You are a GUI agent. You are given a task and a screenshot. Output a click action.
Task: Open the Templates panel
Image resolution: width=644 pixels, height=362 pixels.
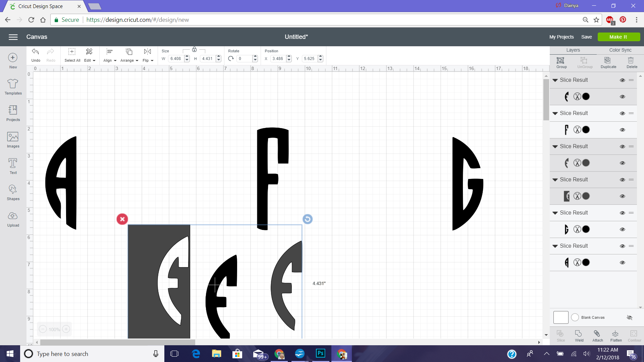(x=13, y=87)
